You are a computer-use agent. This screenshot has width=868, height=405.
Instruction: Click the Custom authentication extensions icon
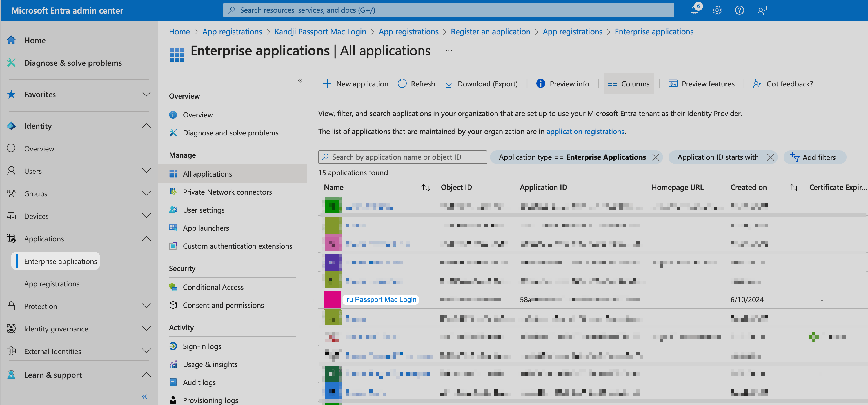173,246
